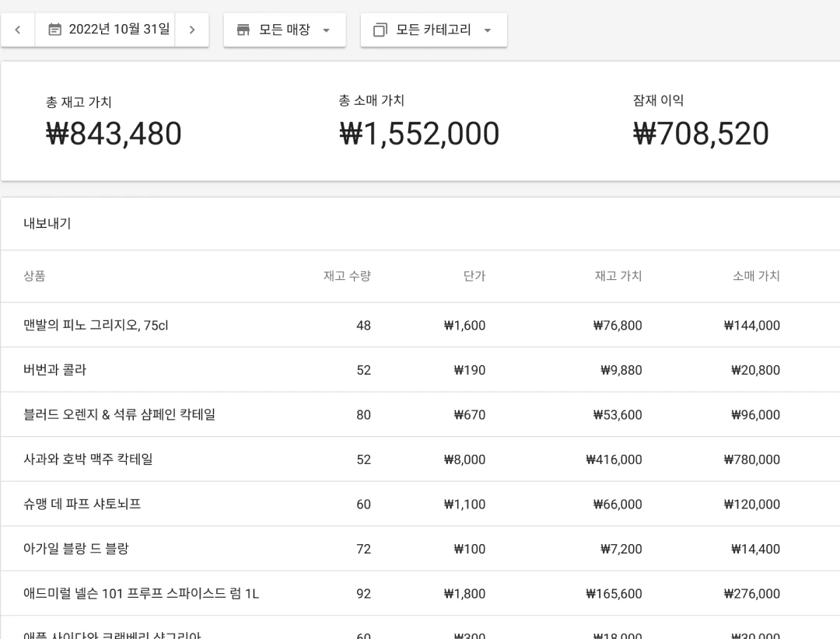Go to the next date with right chevron
This screenshot has width=840, height=639.
pos(191,29)
